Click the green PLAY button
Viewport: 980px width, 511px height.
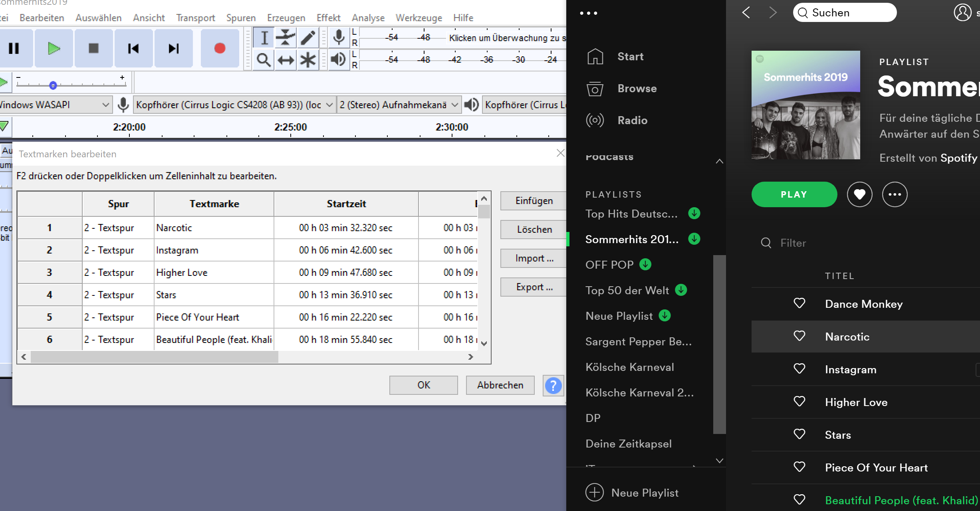click(x=794, y=194)
